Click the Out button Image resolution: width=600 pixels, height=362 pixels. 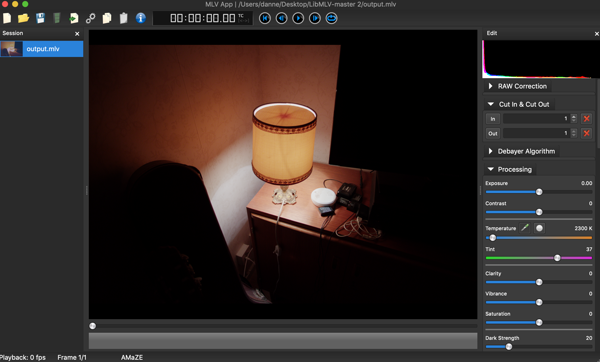click(493, 133)
